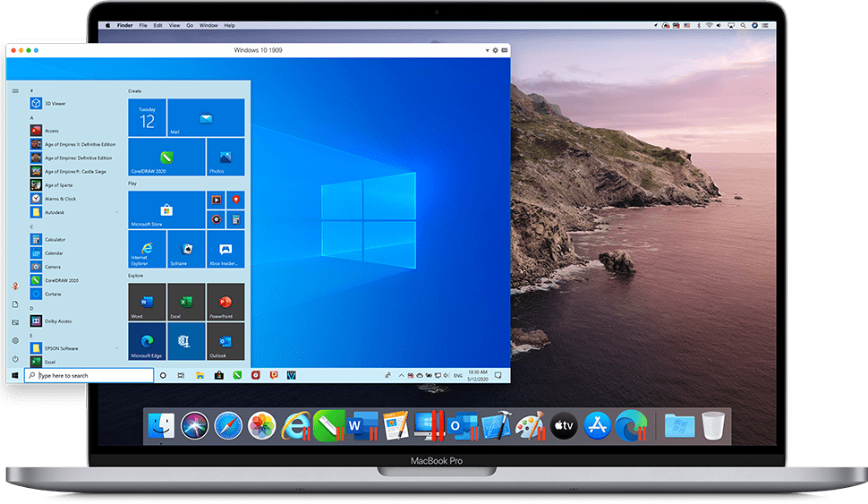868x504 pixels.
Task: Open Cortana circle on Windows taskbar
Action: pyautogui.click(x=163, y=375)
